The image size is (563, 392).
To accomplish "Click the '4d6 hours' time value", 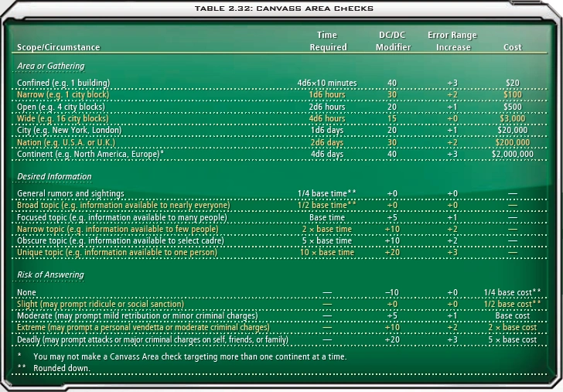I will tap(327, 118).
